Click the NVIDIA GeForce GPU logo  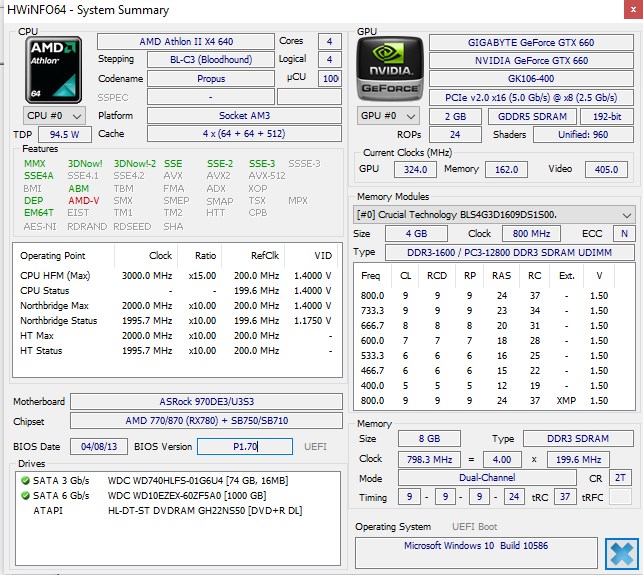point(390,69)
